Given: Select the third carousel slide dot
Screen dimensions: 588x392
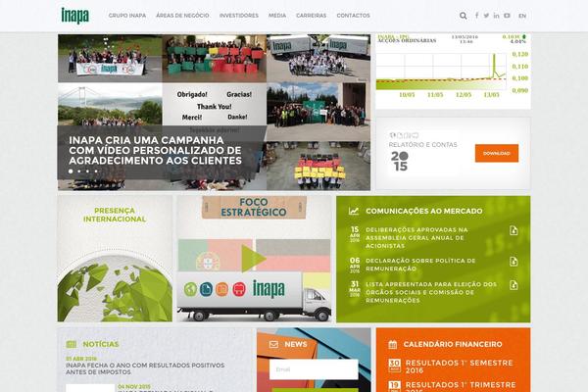Looking at the screenshot, I should [88, 171].
